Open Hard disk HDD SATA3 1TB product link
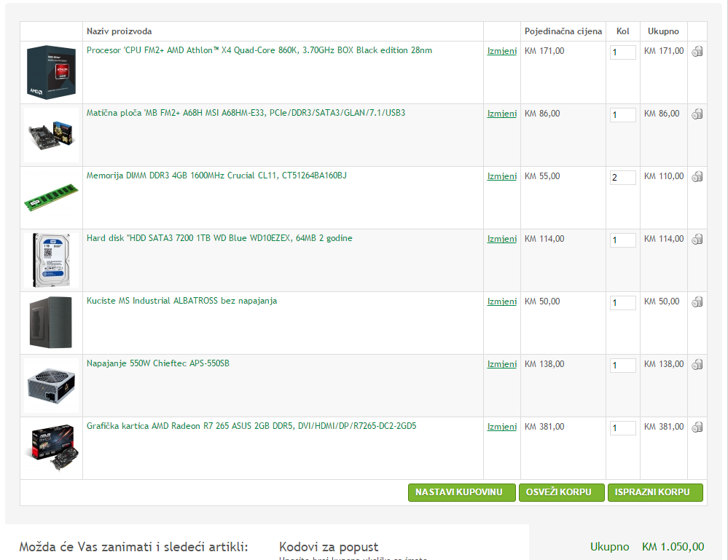Screen dimensions: 728x560 point(219,238)
